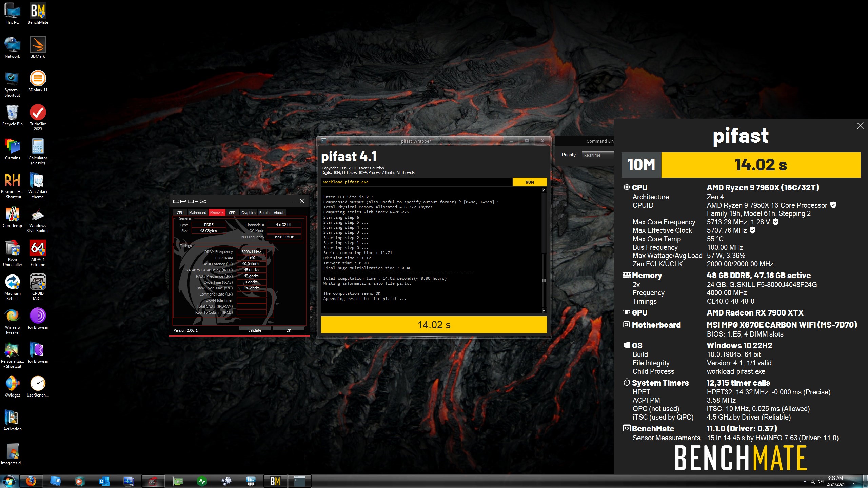
Task: Launch the AIDA64 Extreme desktop icon
Action: point(38,253)
